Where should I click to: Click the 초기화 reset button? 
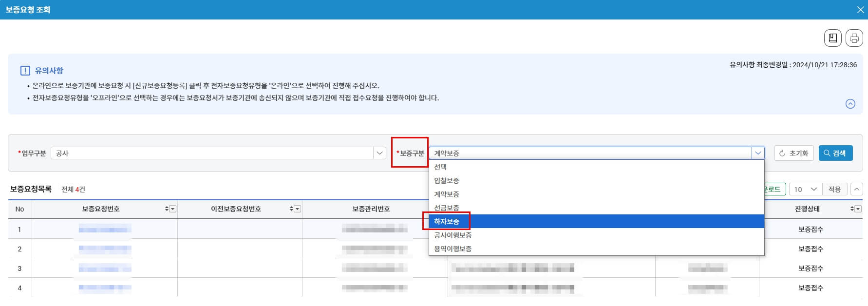(x=794, y=153)
